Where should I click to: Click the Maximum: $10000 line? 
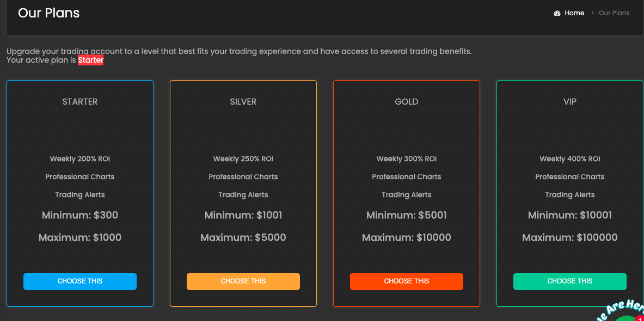[407, 237]
